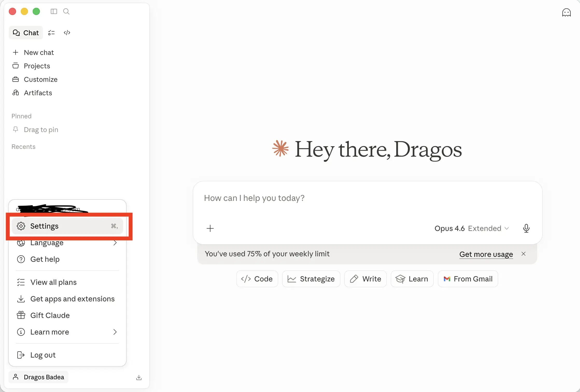Open the Artifacts panel
This screenshot has height=392, width=580.
pos(38,93)
